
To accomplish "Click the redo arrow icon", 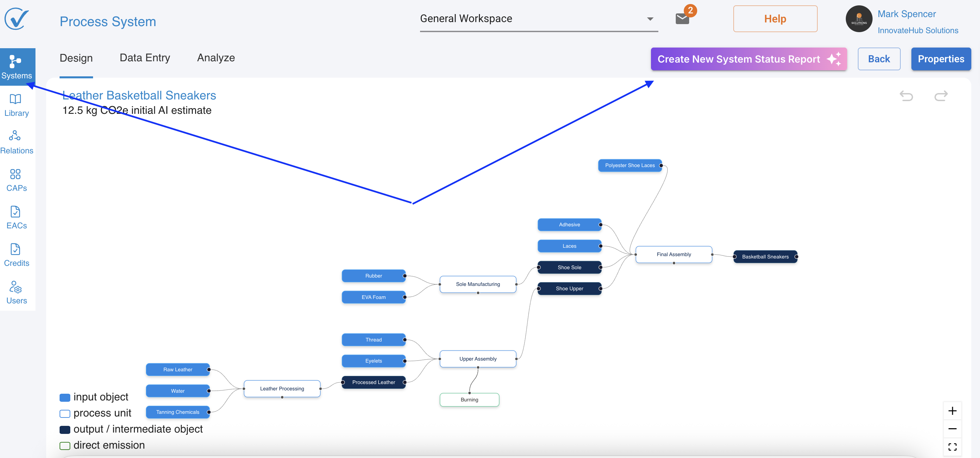I will (941, 95).
